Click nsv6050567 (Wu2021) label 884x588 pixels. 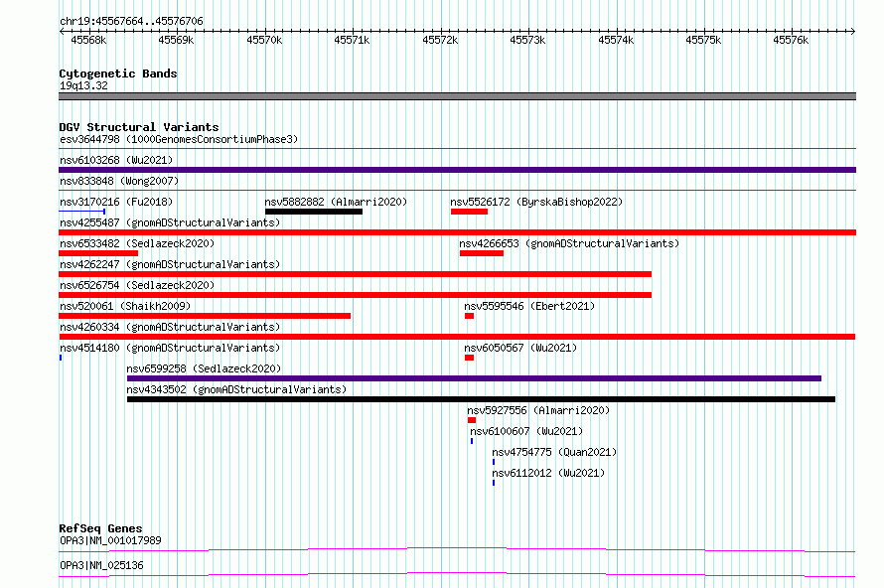tap(520, 348)
